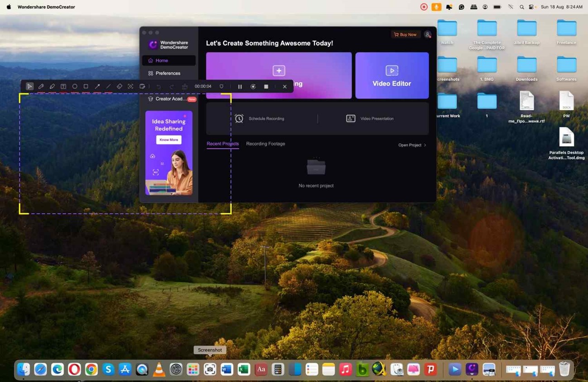
Task: Click Schedule Recording option
Action: [260, 119]
